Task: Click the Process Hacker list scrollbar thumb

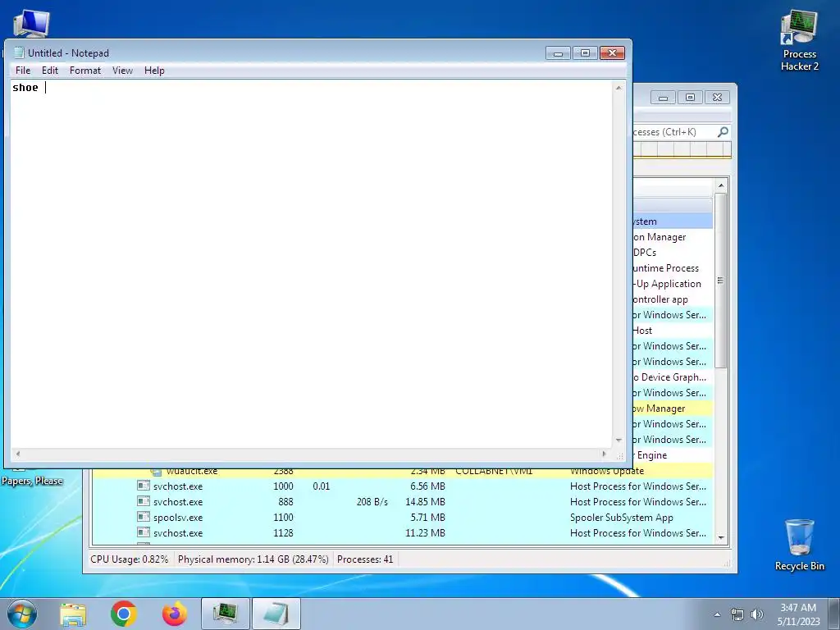Action: (x=721, y=281)
